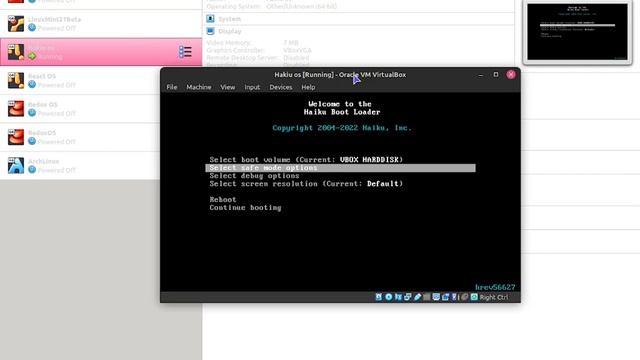This screenshot has height=360, width=640.
Task: Click the VM preview thumbnail in manager
Action: (x=577, y=32)
